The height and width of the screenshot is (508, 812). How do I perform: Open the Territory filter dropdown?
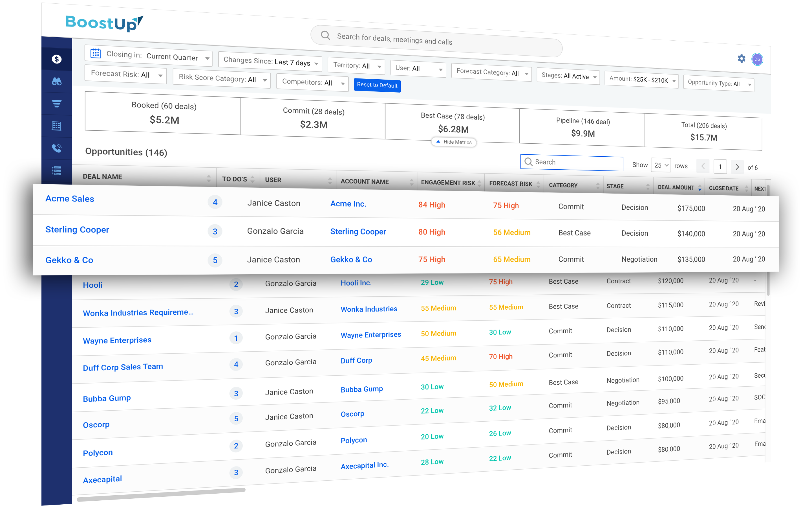[x=356, y=66]
